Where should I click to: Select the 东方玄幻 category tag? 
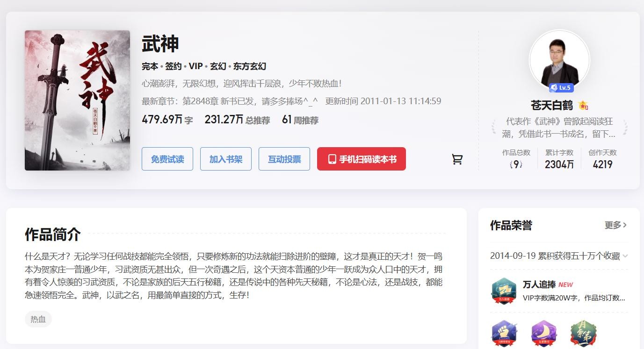click(250, 66)
